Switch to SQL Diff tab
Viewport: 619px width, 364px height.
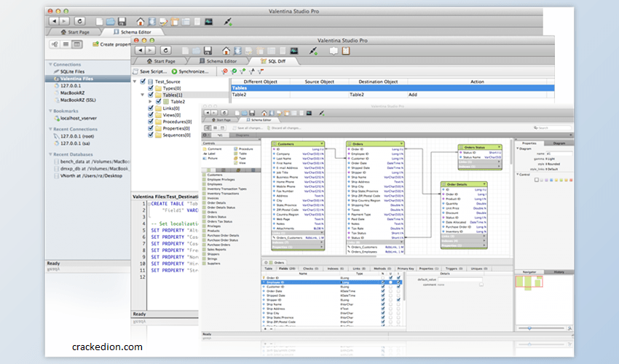(273, 61)
